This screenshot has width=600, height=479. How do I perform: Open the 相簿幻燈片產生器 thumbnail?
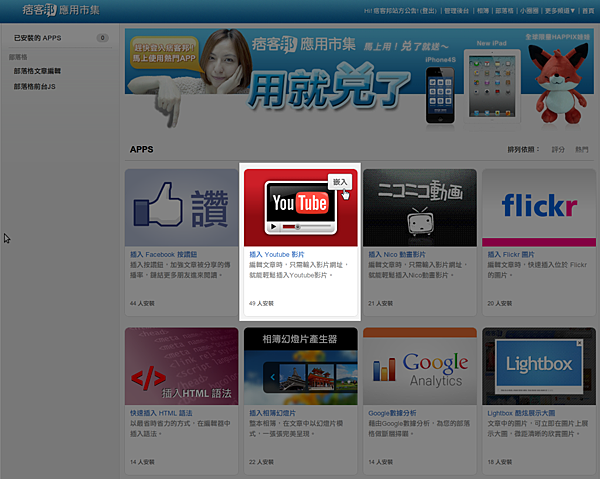click(x=301, y=366)
